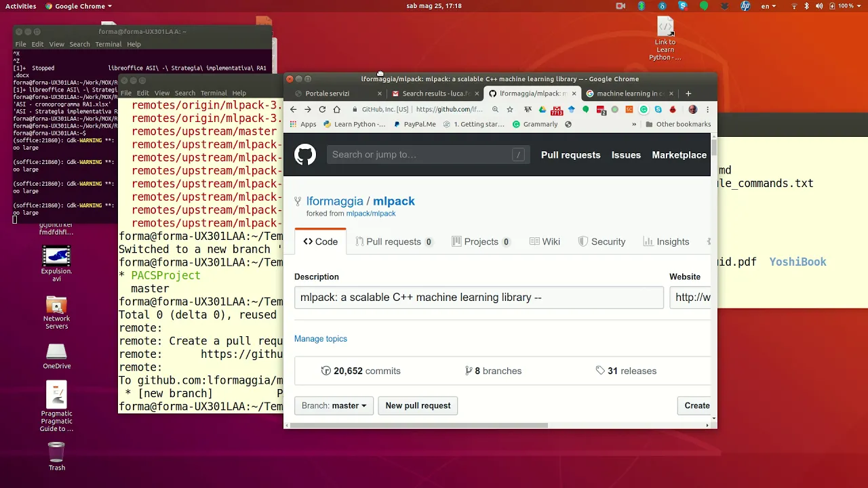
Task: Open the Branch: master dropdown
Action: (334, 405)
